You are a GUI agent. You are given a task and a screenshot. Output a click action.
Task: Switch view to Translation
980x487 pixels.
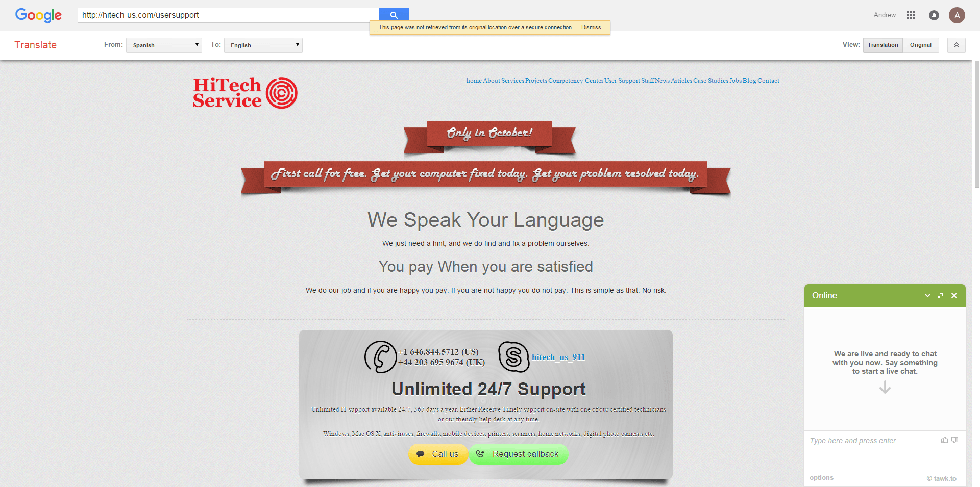883,45
